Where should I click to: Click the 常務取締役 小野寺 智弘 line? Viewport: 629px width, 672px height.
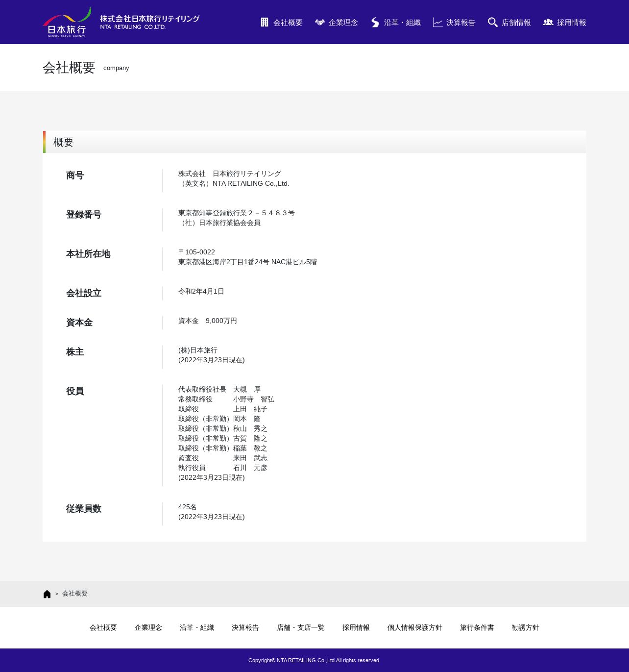[x=226, y=399]
